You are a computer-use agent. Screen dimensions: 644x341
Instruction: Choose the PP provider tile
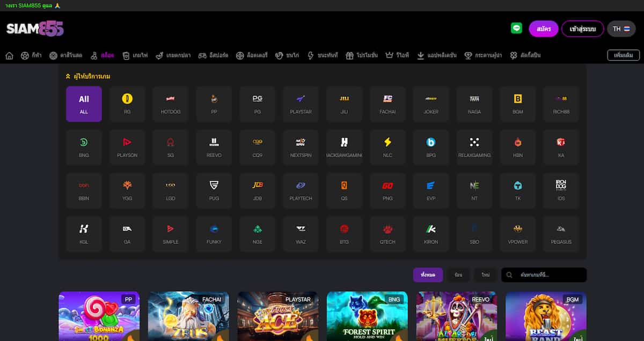(214, 104)
